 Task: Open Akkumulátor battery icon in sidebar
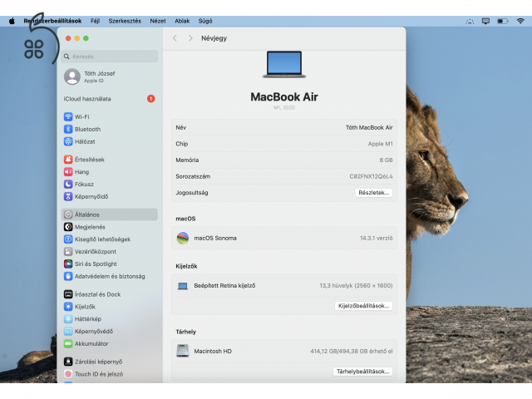coord(68,343)
